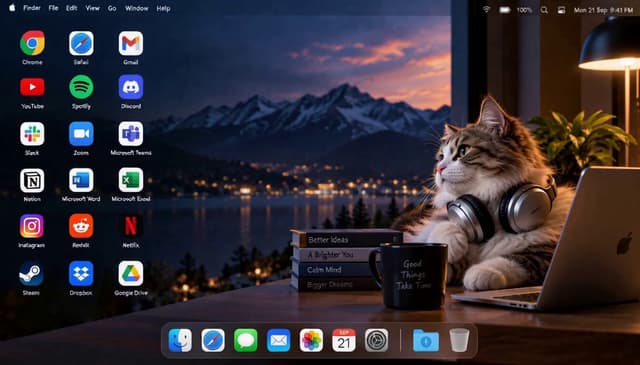This screenshot has width=640, height=365.
Task: Open the Downloads folder in the Dock
Action: 426,340
